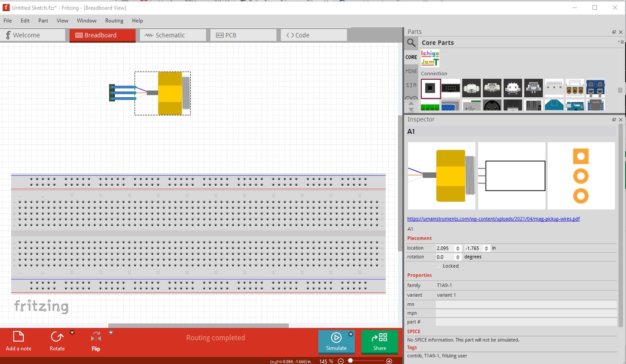Click the mpn property input field
Screen dimensions: 626x364
coord(526,313)
